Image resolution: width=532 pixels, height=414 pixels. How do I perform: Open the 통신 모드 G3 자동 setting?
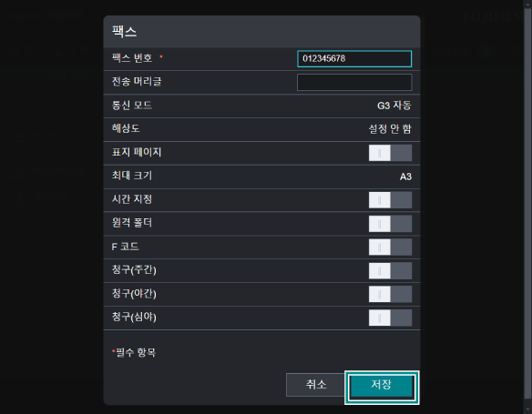(x=394, y=106)
